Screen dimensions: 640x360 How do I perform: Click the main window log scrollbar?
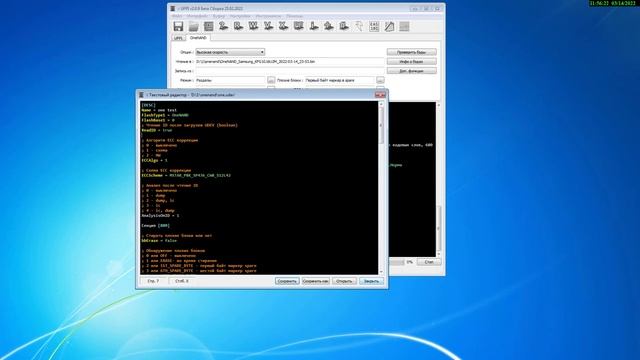pyautogui.click(x=439, y=179)
